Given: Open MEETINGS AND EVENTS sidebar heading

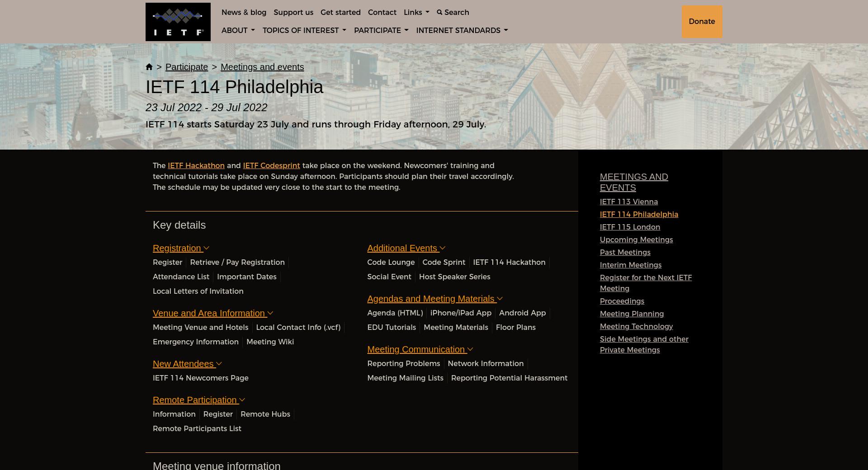Looking at the screenshot, I should (x=634, y=182).
